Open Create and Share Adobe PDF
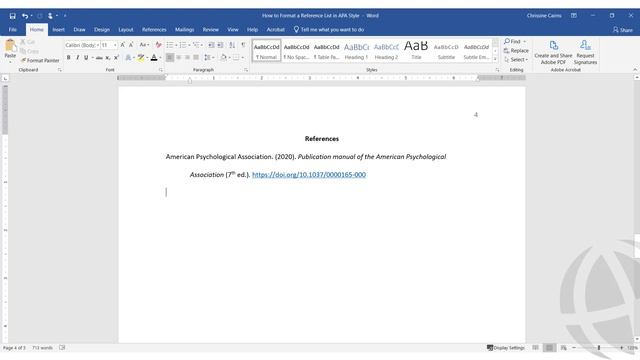The width and height of the screenshot is (640, 360). pos(553,52)
